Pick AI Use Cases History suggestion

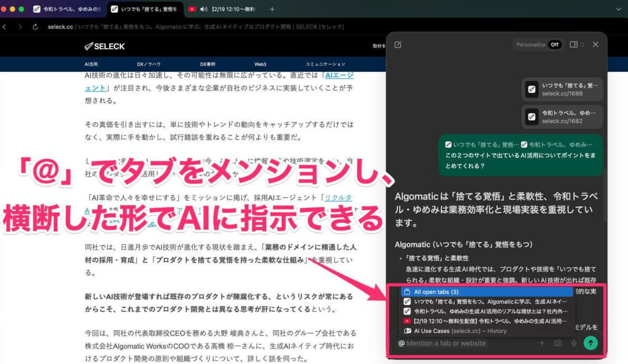click(x=487, y=331)
